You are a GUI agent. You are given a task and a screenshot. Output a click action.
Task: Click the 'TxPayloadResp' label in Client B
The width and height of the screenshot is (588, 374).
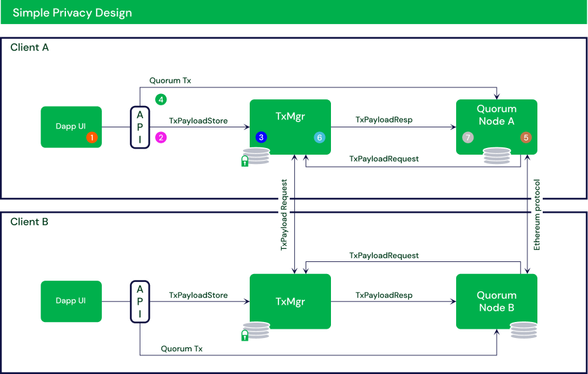tap(384, 295)
